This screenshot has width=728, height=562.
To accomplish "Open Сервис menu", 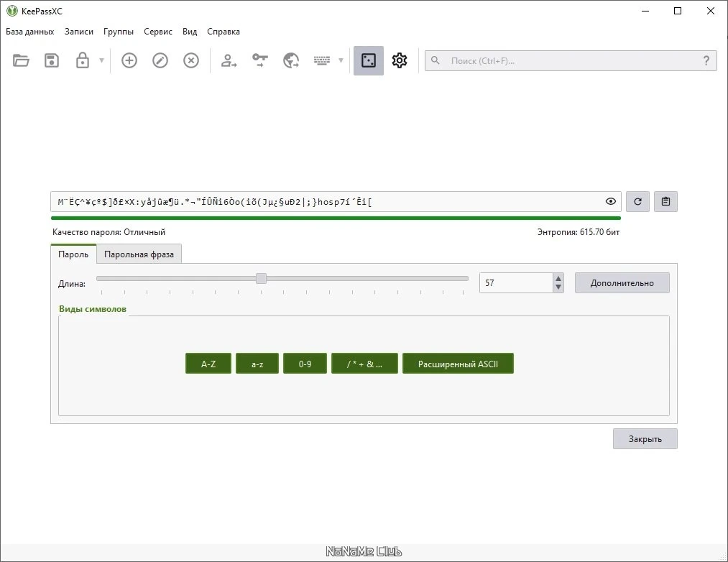I will [158, 32].
